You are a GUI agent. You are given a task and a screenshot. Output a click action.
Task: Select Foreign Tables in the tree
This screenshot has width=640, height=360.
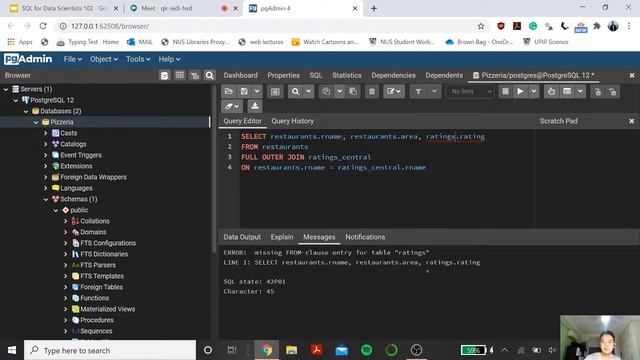click(x=101, y=287)
